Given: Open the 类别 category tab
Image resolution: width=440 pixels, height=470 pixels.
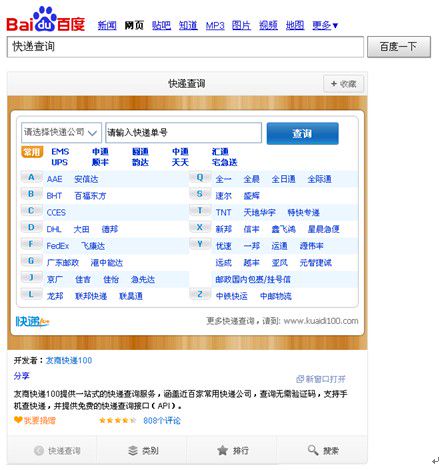Looking at the screenshot, I should click(143, 451).
